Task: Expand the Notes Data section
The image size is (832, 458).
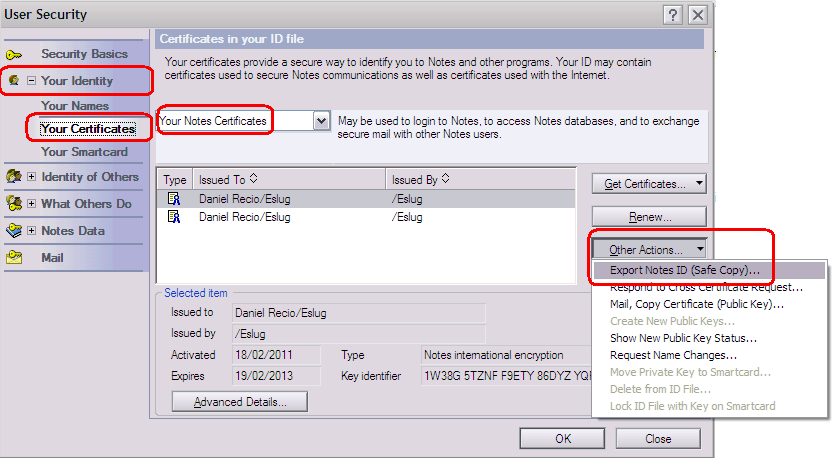Action: [31, 231]
